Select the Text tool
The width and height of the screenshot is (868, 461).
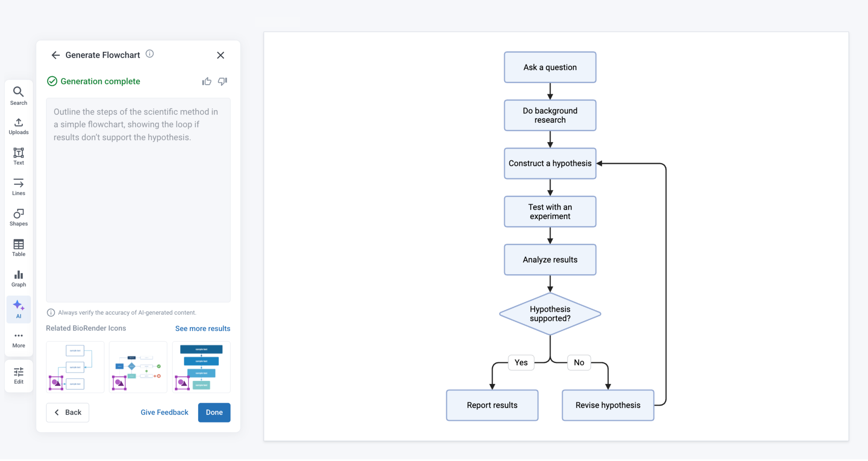[19, 156]
